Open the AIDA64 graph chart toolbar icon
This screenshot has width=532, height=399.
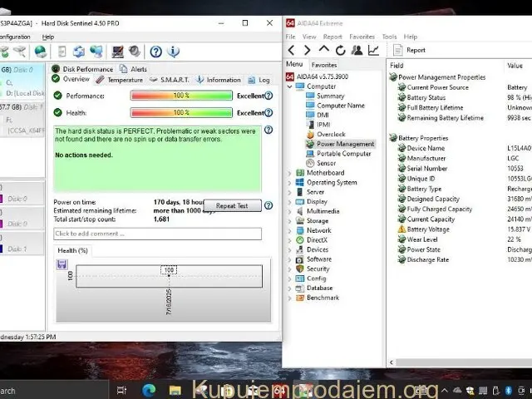click(x=374, y=50)
